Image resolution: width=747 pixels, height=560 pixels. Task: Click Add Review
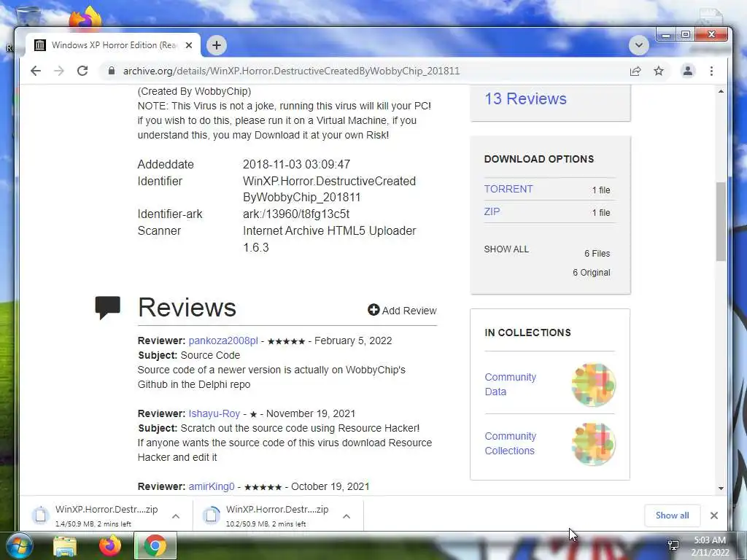[x=402, y=311]
